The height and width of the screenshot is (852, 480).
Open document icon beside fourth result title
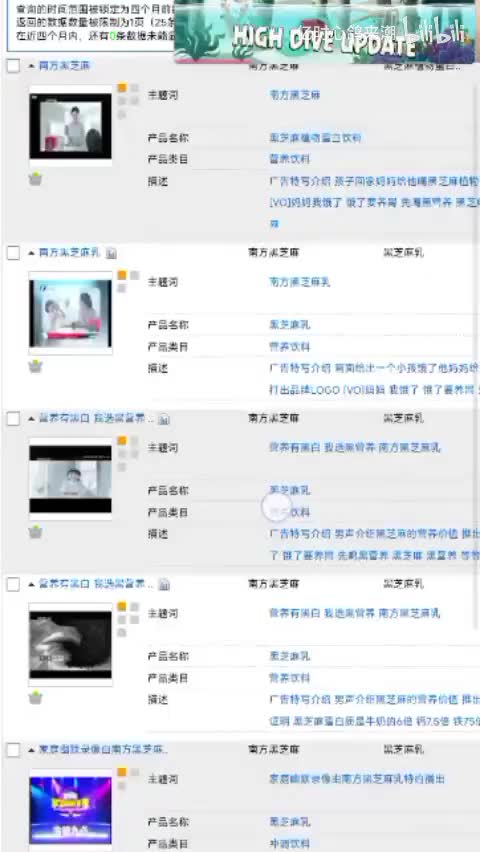coord(164,585)
